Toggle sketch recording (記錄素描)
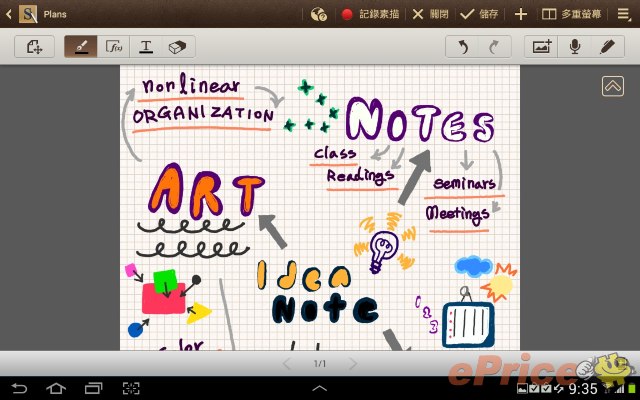Viewport: 640px width, 400px height. (370, 14)
